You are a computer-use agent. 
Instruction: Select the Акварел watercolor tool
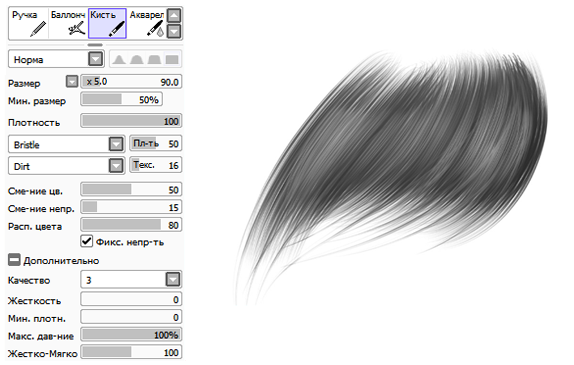point(146,24)
